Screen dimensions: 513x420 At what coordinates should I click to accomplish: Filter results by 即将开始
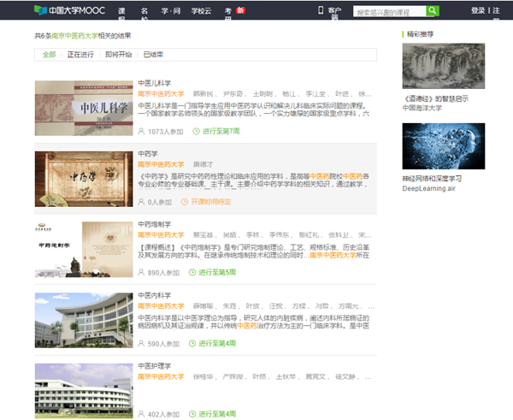(118, 55)
